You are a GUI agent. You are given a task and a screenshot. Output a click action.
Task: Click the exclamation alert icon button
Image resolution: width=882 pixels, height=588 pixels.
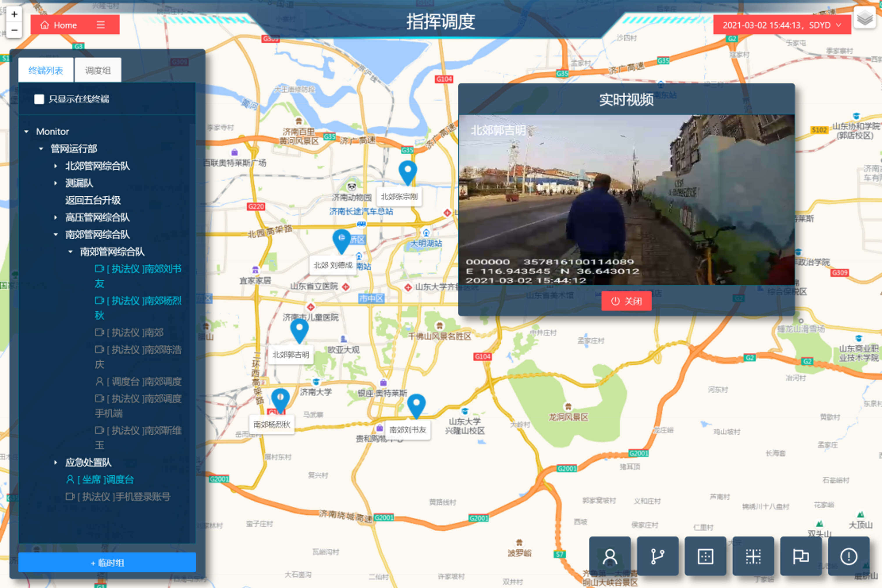pos(848,556)
